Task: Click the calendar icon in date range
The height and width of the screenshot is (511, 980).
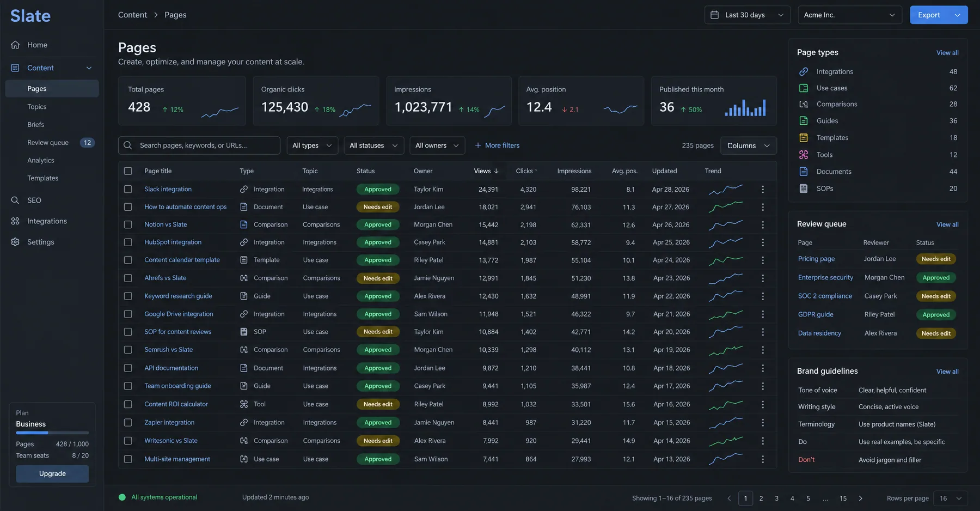Action: [x=715, y=15]
